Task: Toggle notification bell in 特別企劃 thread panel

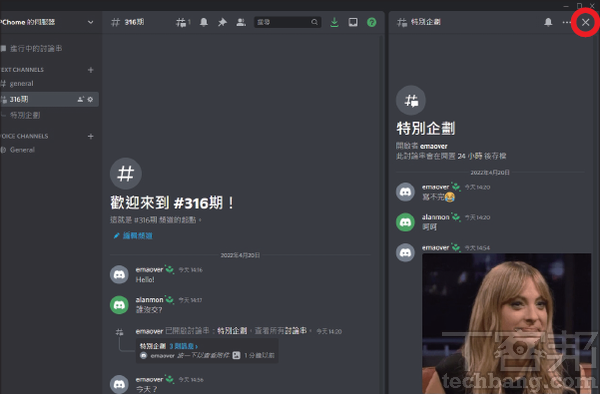Action: (x=548, y=22)
